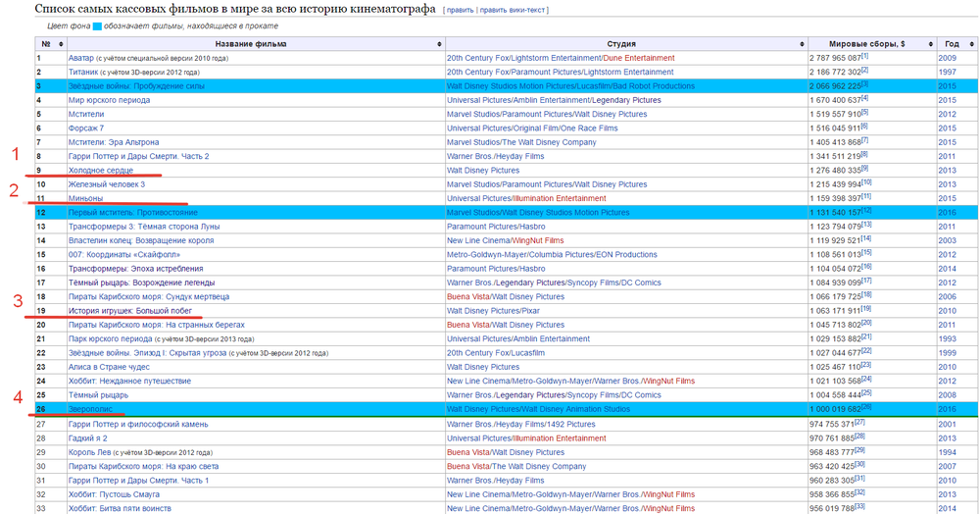Image resolution: width=980 pixels, height=514 pixels.
Task: Click year 1997 in Титаник row
Action: (947, 73)
